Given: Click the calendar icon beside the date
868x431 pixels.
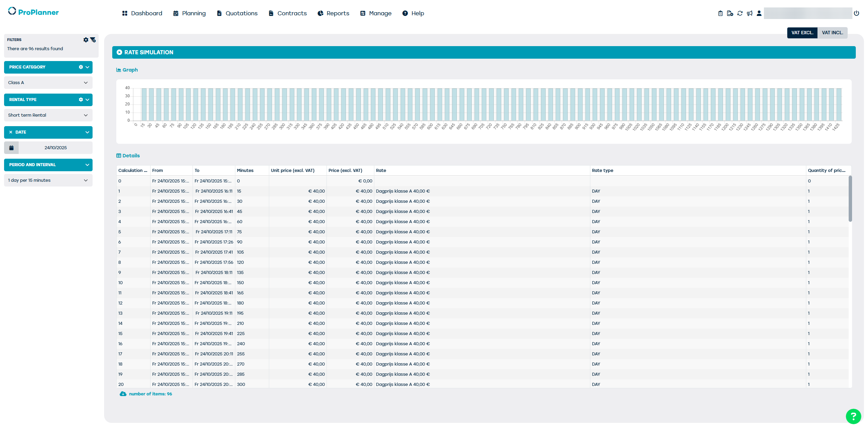Looking at the screenshot, I should (x=11, y=148).
